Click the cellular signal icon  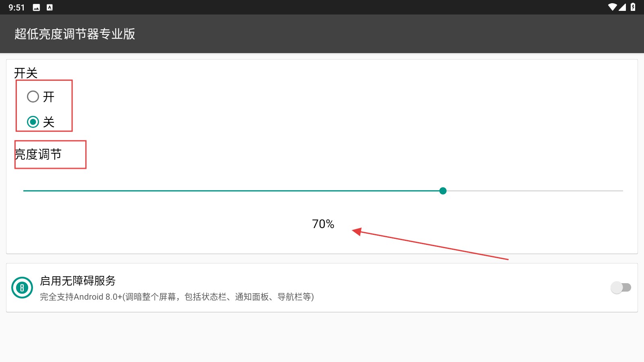tap(622, 7)
